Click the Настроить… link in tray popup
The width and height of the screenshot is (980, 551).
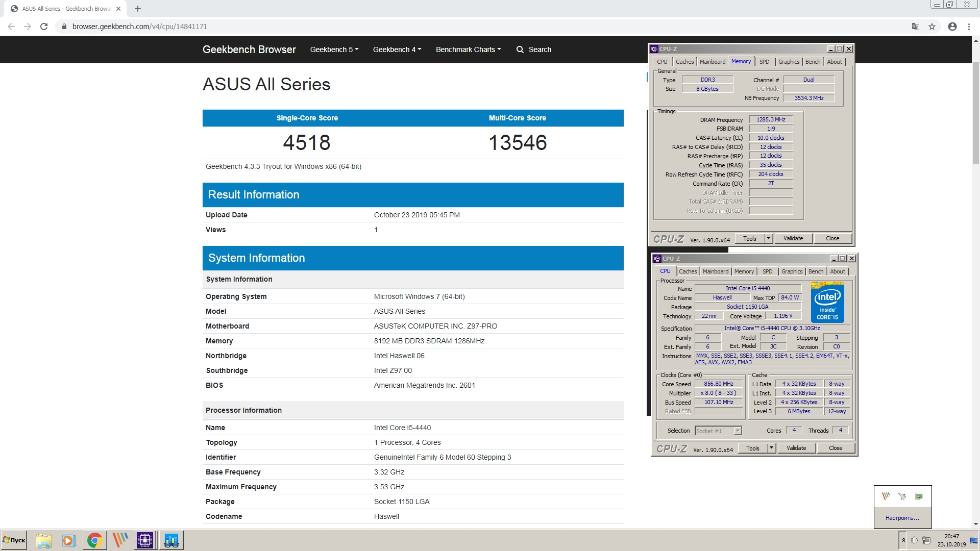[902, 518]
